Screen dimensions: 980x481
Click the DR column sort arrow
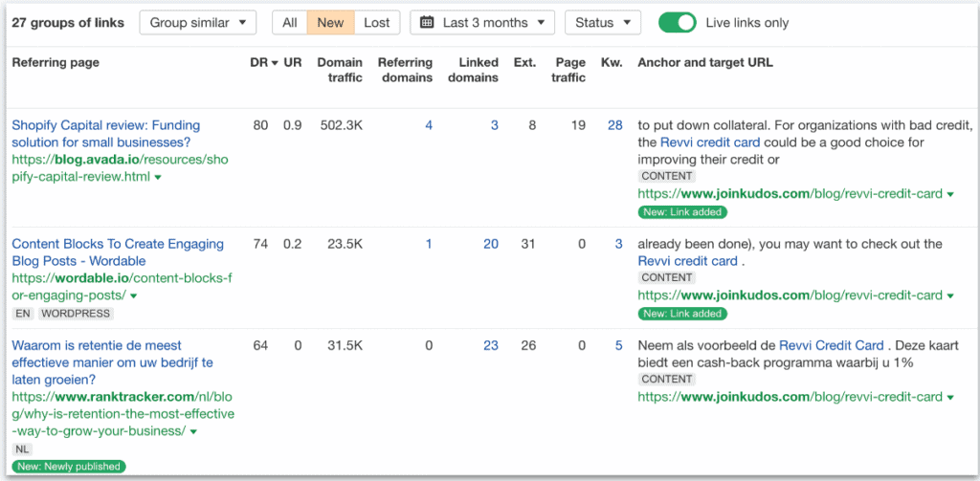click(275, 63)
